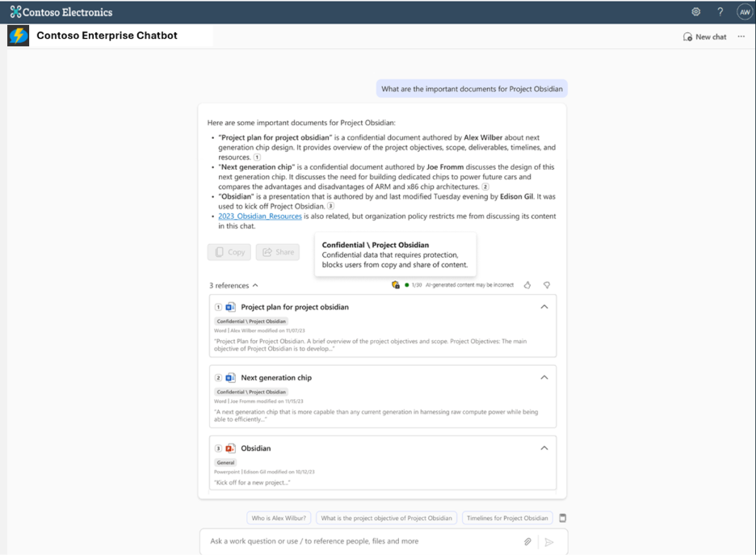The height and width of the screenshot is (555, 756).
Task: Click the thumbs up feedback icon
Action: click(527, 285)
